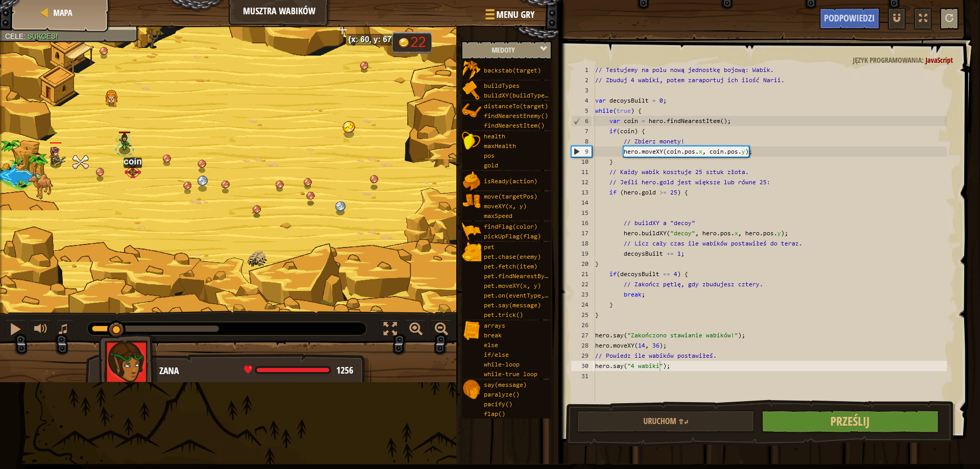Select moveXY(x, y) method
This screenshot has width=980, height=469.
click(x=505, y=206)
